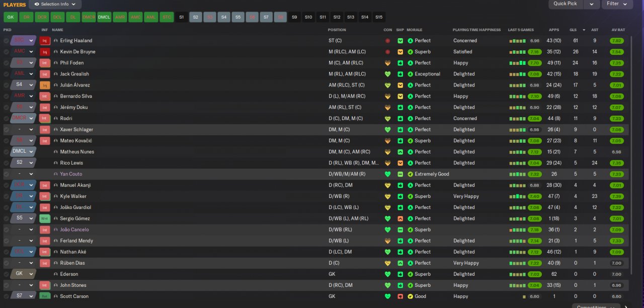Toggle the picked checkmark for Phil Foden
Screen dimensions: 644x308
(6, 63)
